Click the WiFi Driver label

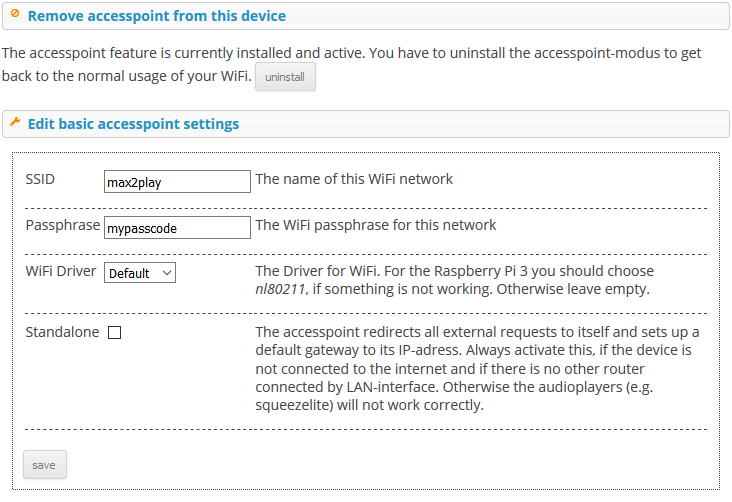[x=61, y=271]
